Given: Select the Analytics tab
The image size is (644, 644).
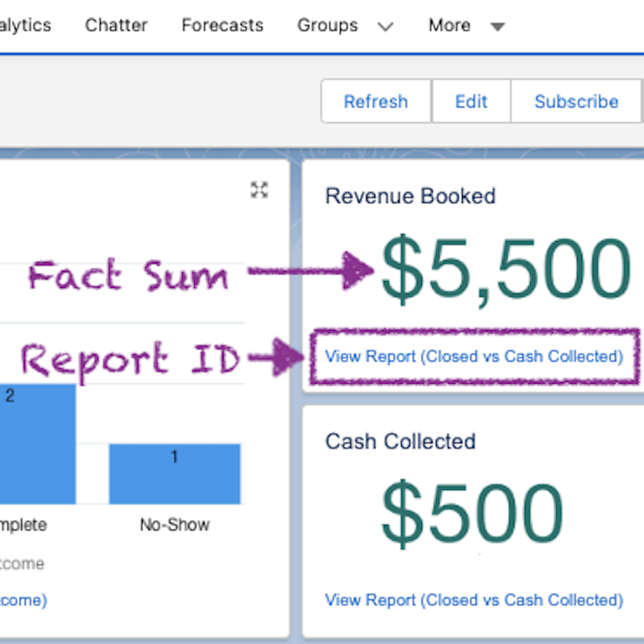Looking at the screenshot, I should click(24, 25).
